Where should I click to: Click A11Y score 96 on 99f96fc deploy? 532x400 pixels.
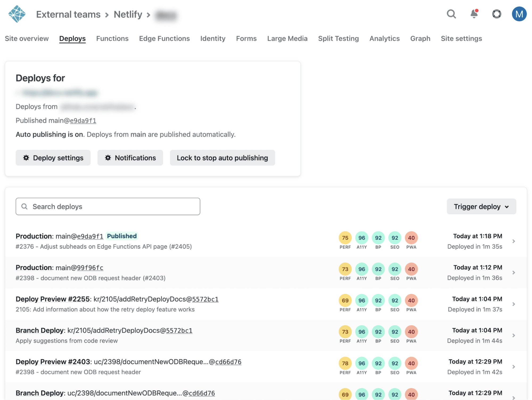click(x=361, y=269)
